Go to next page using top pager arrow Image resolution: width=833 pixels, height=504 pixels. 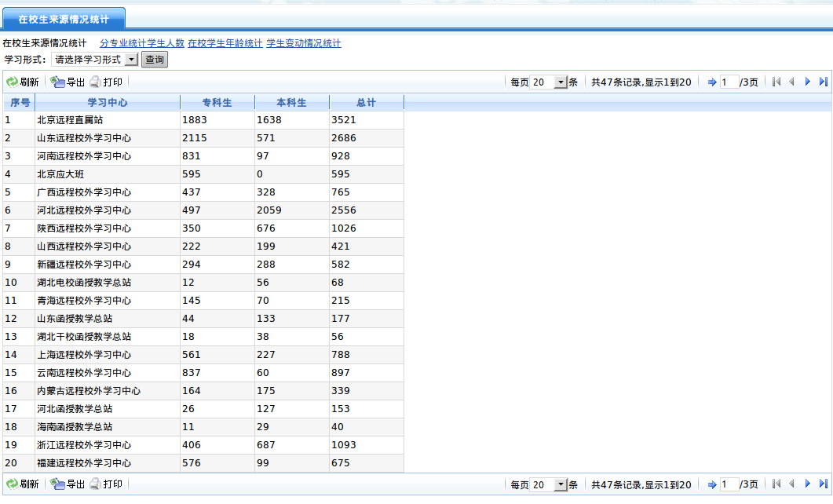coord(807,82)
